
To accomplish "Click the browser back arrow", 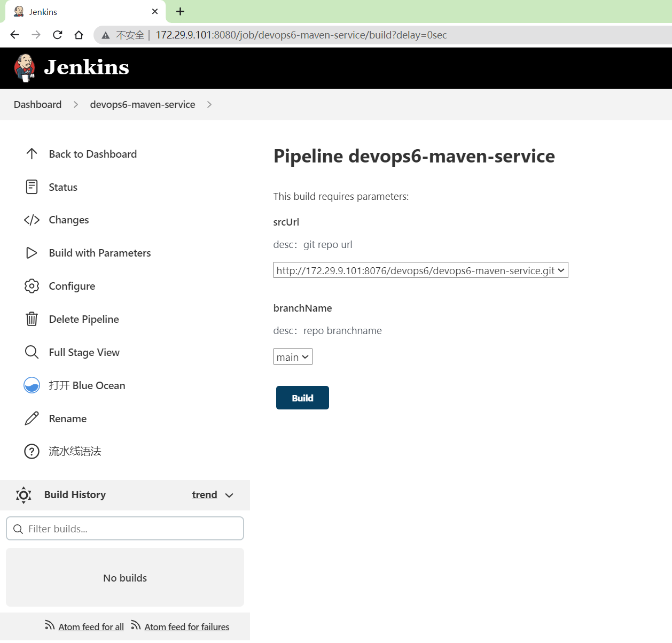I will tap(14, 35).
